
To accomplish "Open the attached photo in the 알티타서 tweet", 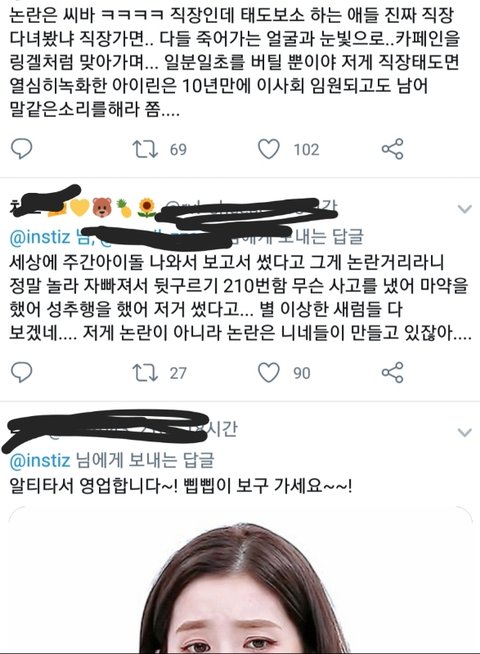I will 241,580.
